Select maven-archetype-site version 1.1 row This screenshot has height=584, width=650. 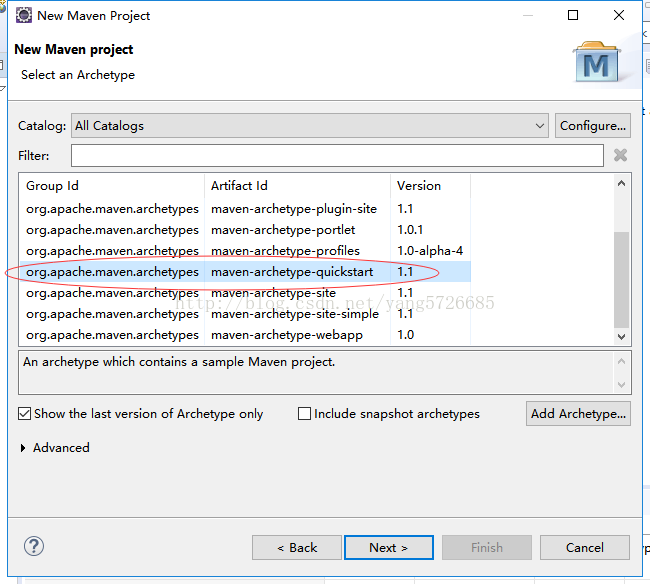click(245, 293)
